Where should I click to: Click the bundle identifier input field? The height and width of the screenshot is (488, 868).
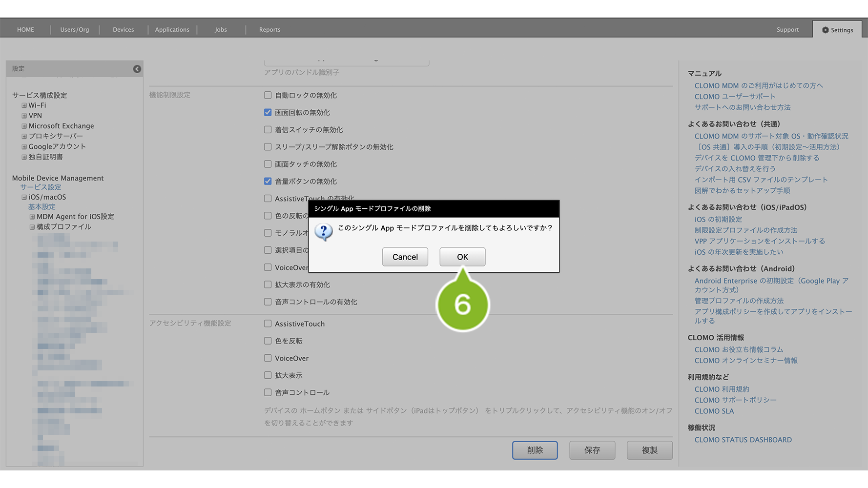346,62
